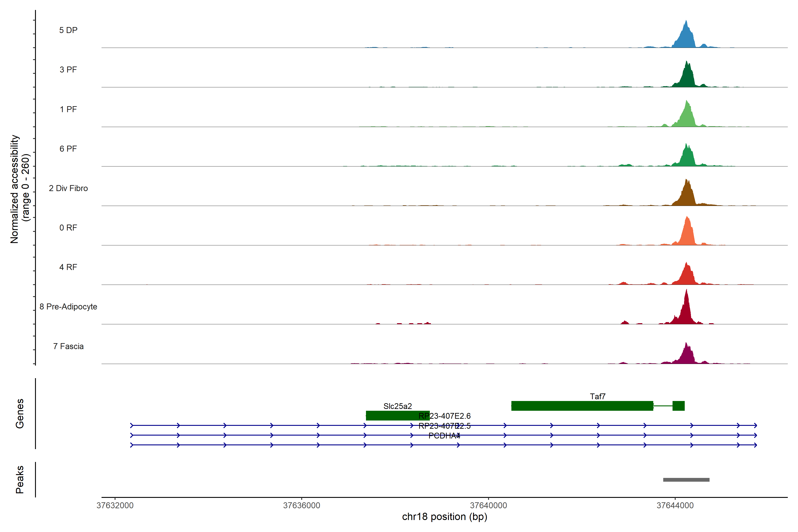Viewport: 798px width, 532px height.
Task: Click the PCDHA4 transcript label
Action: point(444,436)
